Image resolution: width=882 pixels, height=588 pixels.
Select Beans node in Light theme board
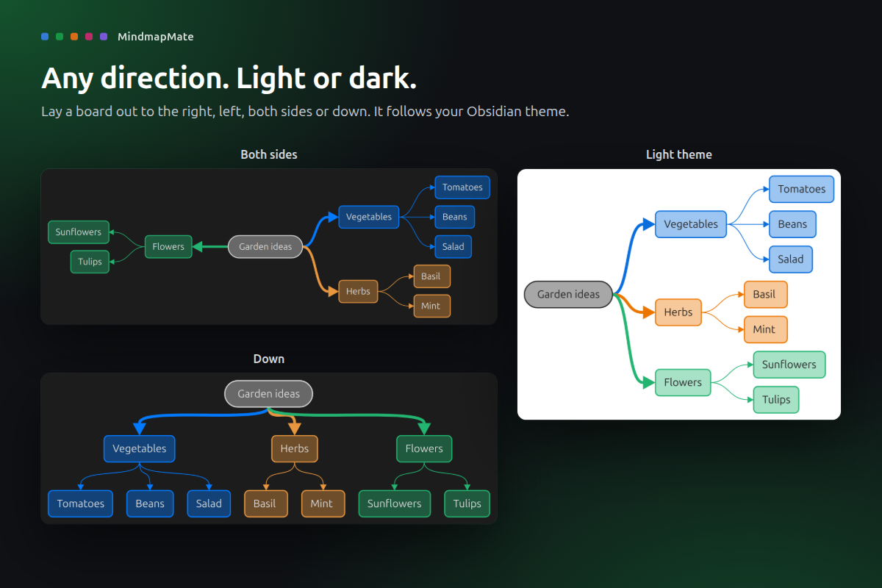[x=792, y=224]
